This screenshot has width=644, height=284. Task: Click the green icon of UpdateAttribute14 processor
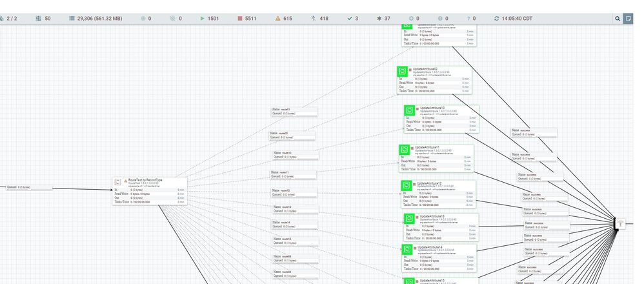coord(407,250)
